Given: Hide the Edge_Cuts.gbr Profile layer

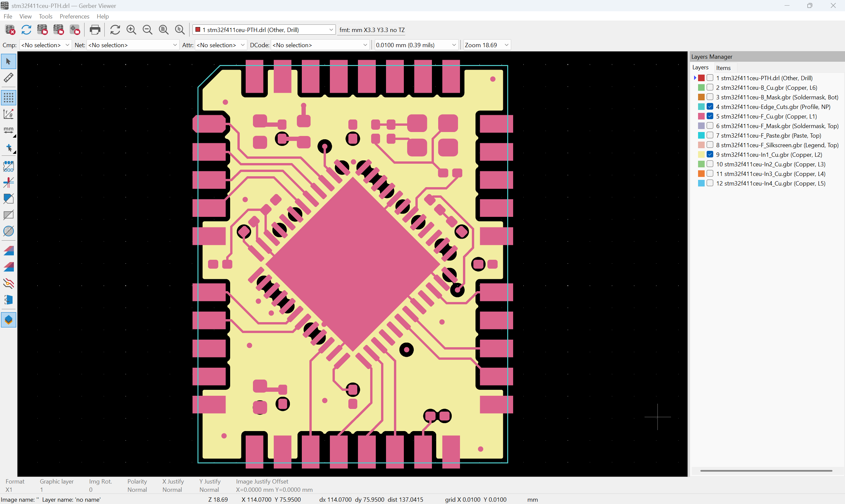Looking at the screenshot, I should point(710,107).
